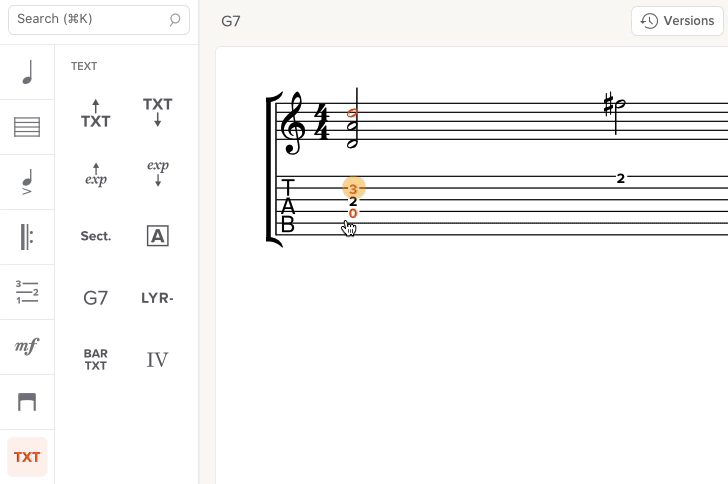Open the Articulations palette with accented note
This screenshot has width=728, height=484.
(27, 182)
